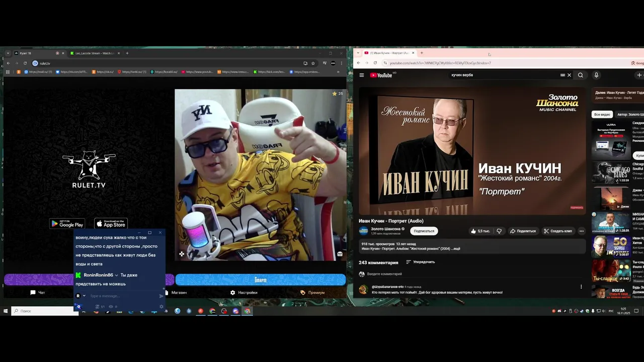Like the Иван Кучин video
Viewport: 644px width, 362px height.
pos(480,231)
